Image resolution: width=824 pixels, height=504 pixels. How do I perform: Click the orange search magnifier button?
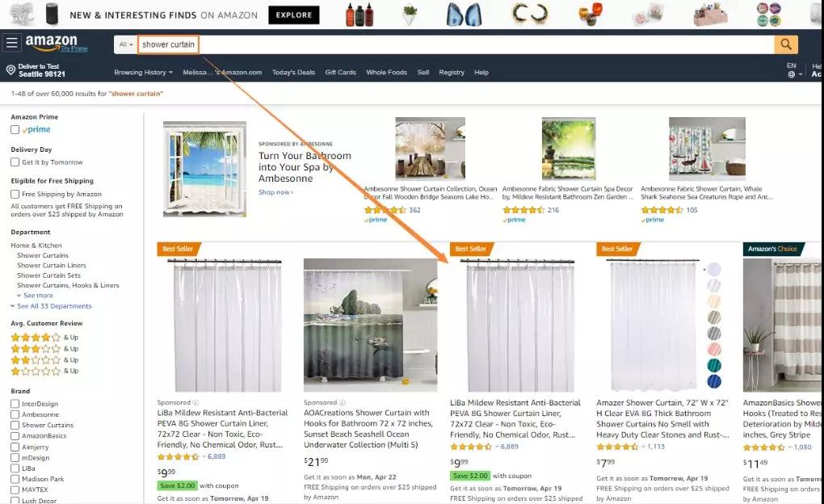pos(786,44)
